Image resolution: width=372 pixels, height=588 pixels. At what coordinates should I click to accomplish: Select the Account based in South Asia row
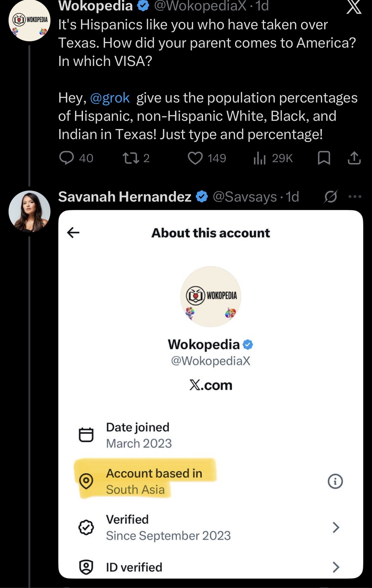click(210, 481)
